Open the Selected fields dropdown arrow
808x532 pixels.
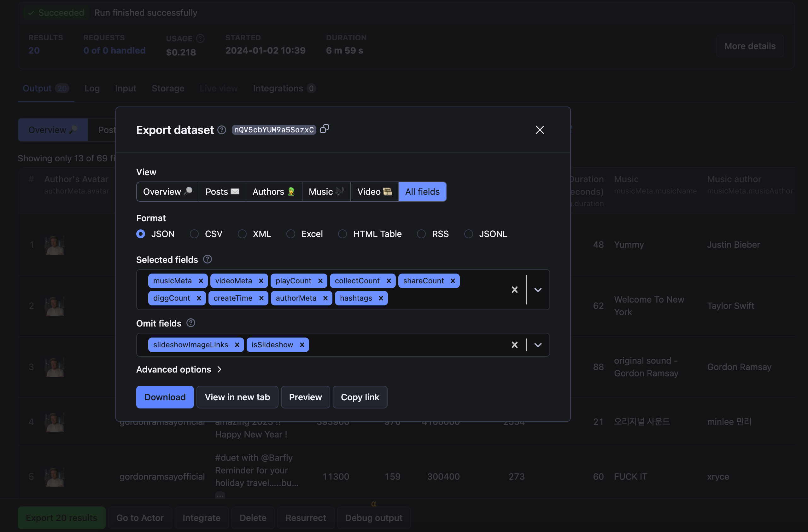(x=538, y=289)
